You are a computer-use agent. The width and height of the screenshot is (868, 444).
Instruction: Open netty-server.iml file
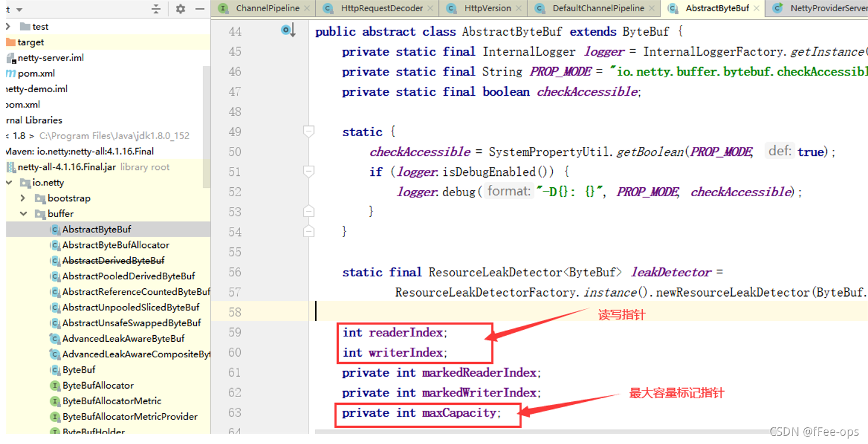(51, 58)
